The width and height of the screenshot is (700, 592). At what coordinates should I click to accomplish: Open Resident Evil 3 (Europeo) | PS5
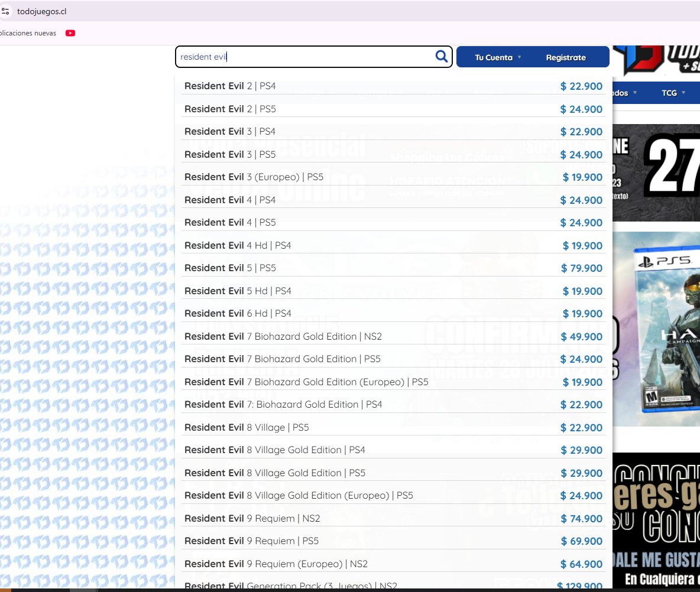[x=393, y=177]
